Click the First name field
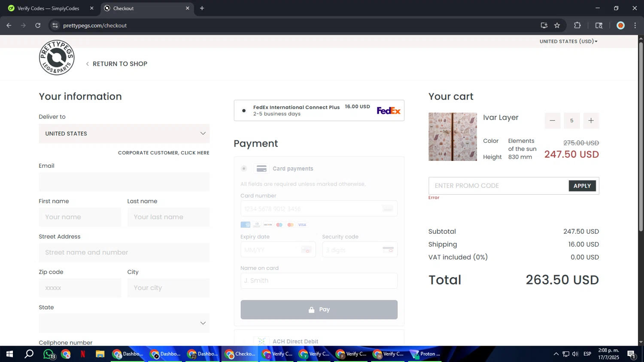The image size is (644, 362). (80, 217)
